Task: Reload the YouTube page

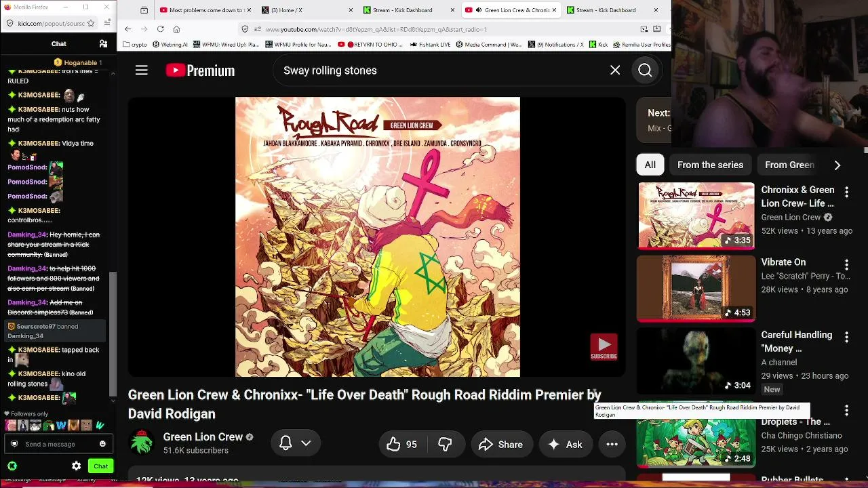Action: point(160,29)
